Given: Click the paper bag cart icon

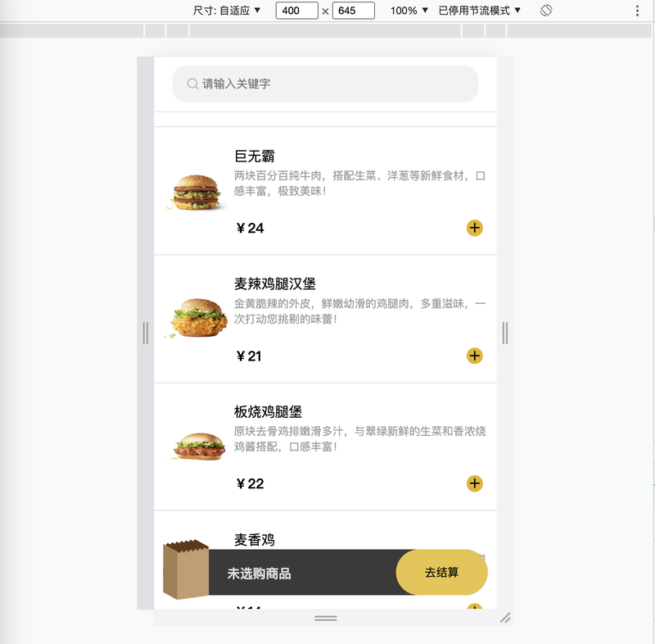Looking at the screenshot, I should pyautogui.click(x=186, y=569).
